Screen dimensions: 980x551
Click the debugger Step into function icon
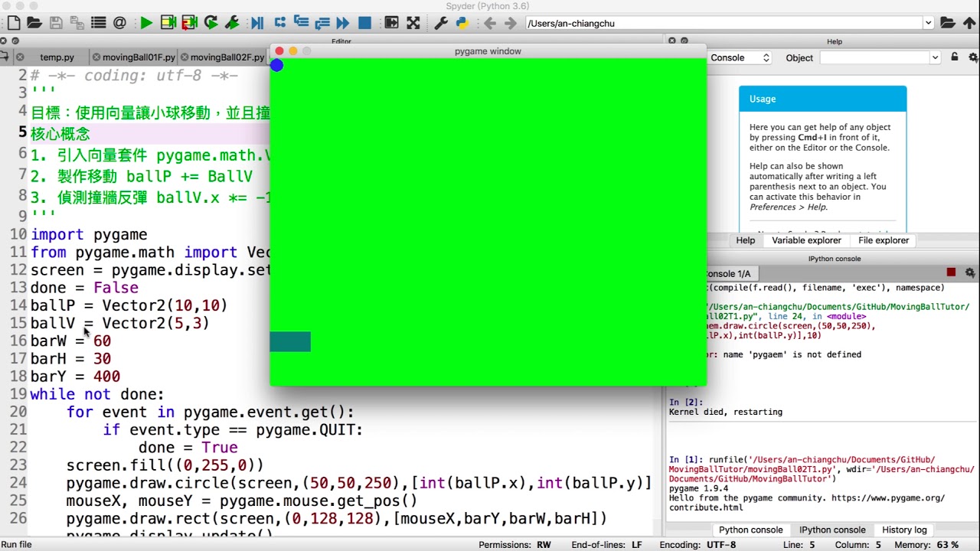click(x=301, y=23)
